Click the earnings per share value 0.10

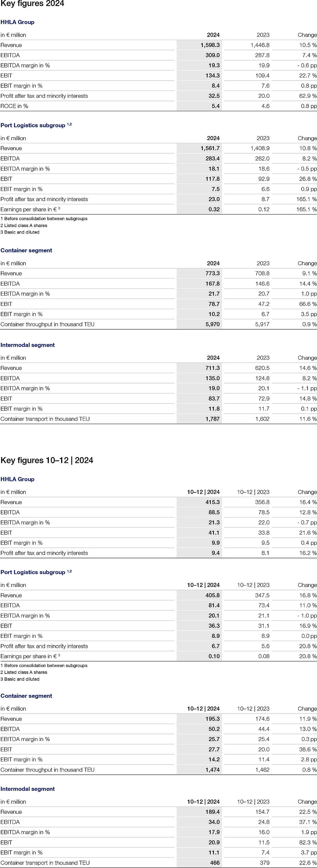pyautogui.click(x=214, y=656)
